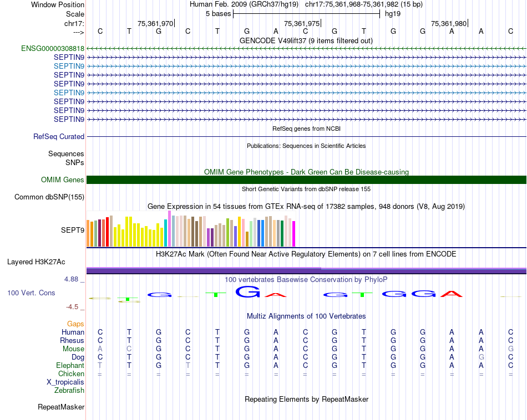Image resolution: width=527 pixels, height=420 pixels.
Task: Select the Human species row label
Action: click(73, 332)
